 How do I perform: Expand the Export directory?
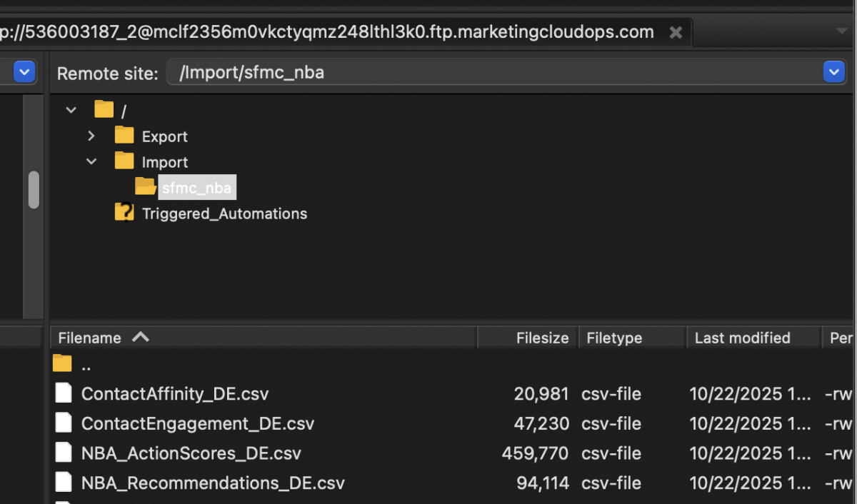click(x=91, y=136)
